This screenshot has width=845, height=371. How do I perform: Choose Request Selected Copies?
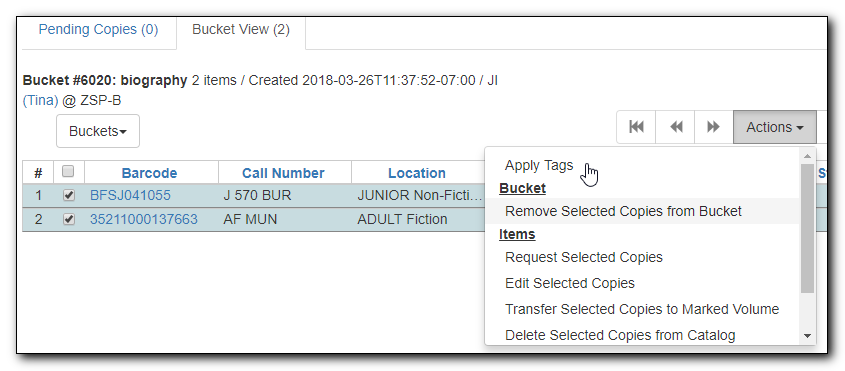584,257
